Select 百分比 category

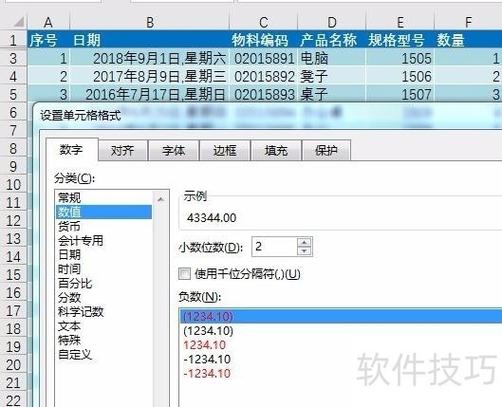[104, 283]
